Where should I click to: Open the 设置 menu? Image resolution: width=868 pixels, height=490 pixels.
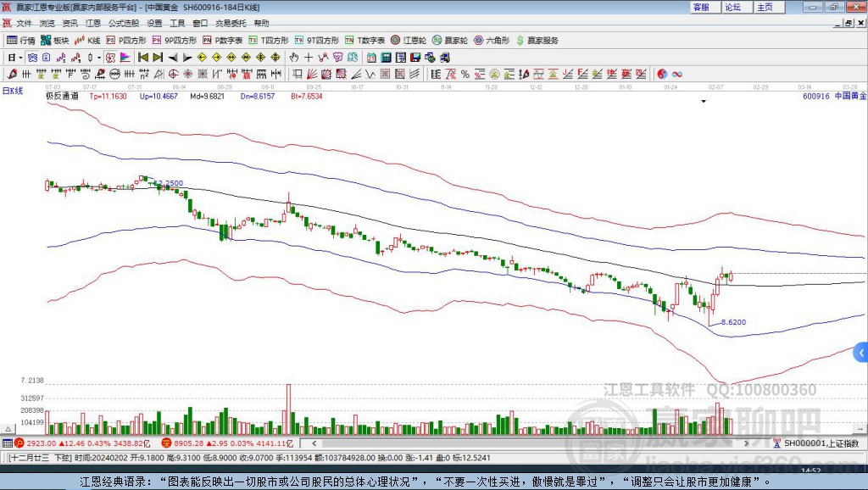(x=154, y=23)
